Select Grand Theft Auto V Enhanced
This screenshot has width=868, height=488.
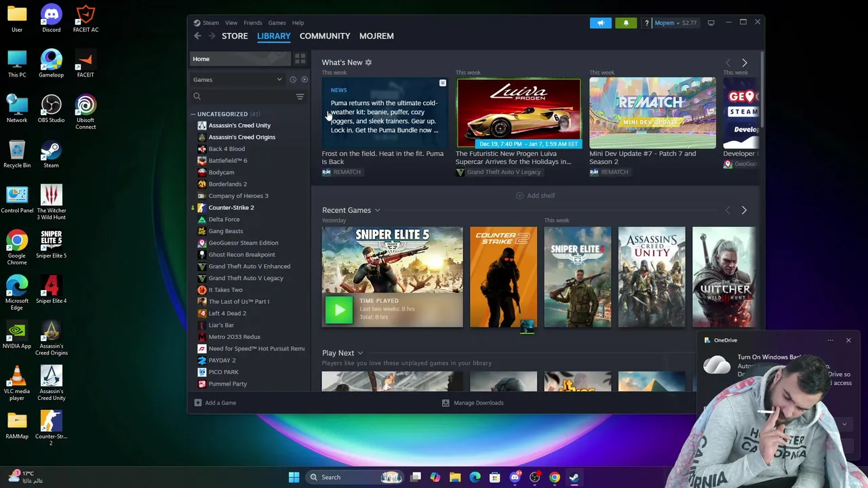249,266
